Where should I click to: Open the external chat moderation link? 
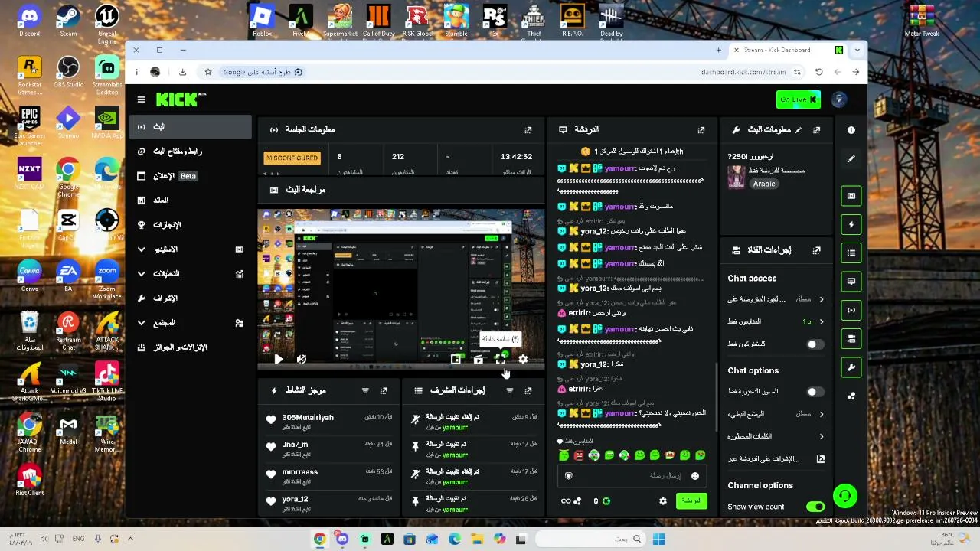click(821, 459)
